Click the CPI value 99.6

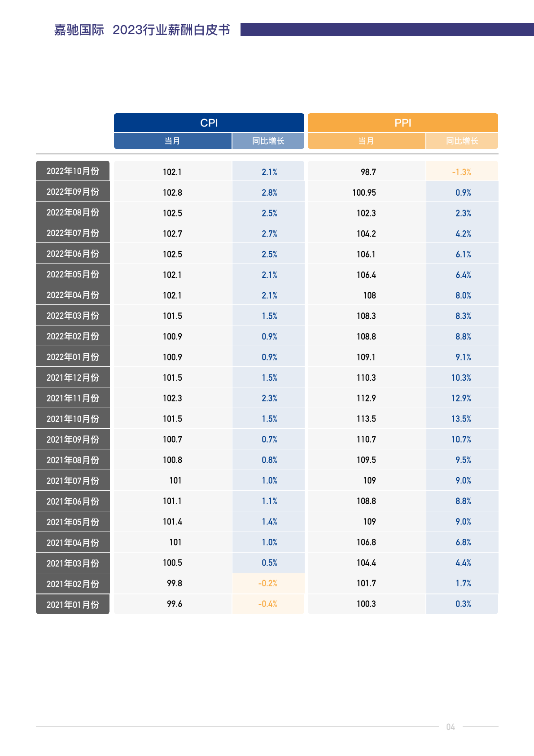click(x=175, y=604)
